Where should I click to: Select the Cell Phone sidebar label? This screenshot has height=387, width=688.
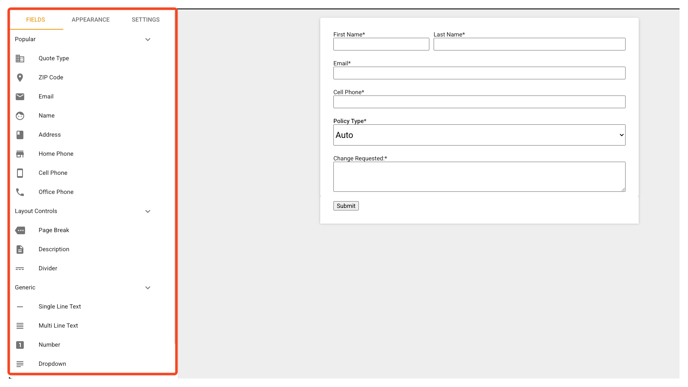pos(53,173)
